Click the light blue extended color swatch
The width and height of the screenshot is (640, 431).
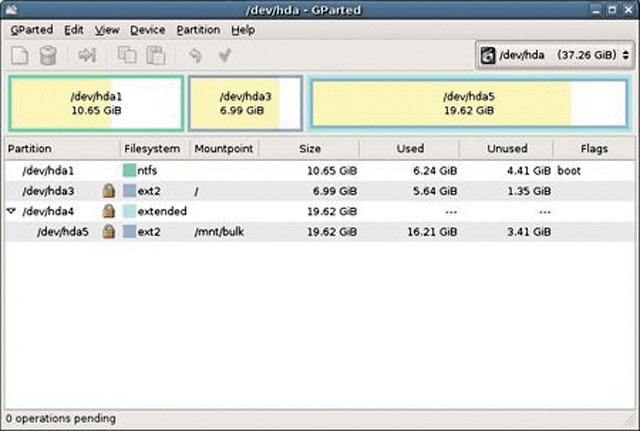(129, 211)
